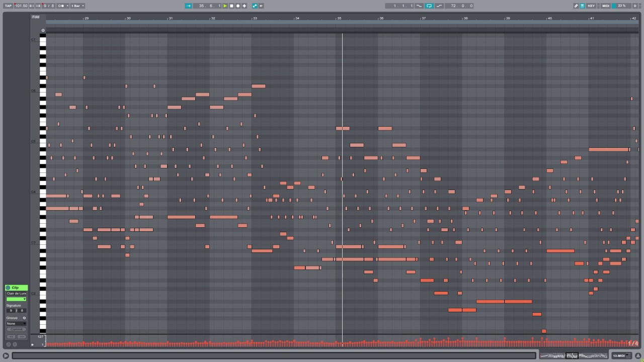Click the Fold button
Viewport: 644px width, 362px height.
tap(36, 17)
